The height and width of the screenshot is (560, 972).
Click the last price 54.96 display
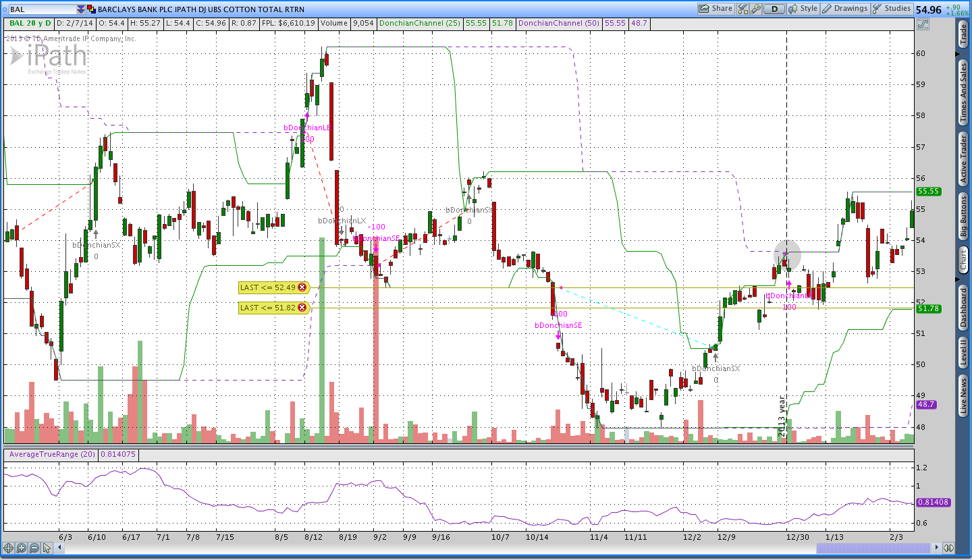coord(928,9)
